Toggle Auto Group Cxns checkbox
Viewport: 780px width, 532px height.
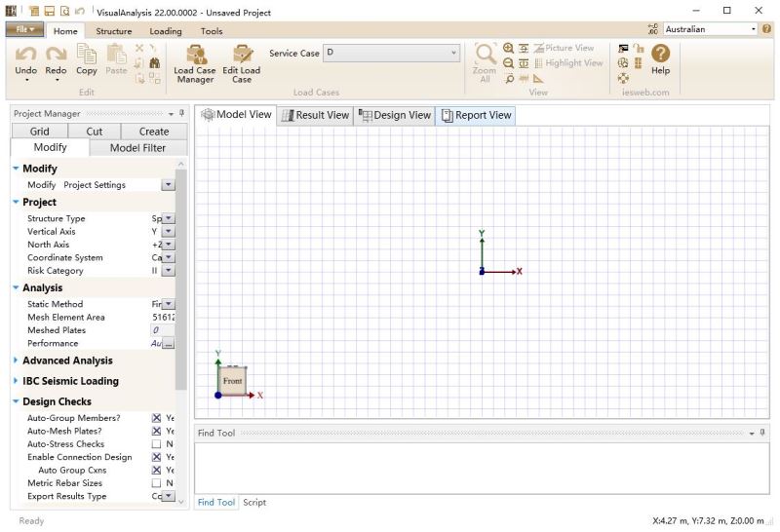[x=156, y=470]
